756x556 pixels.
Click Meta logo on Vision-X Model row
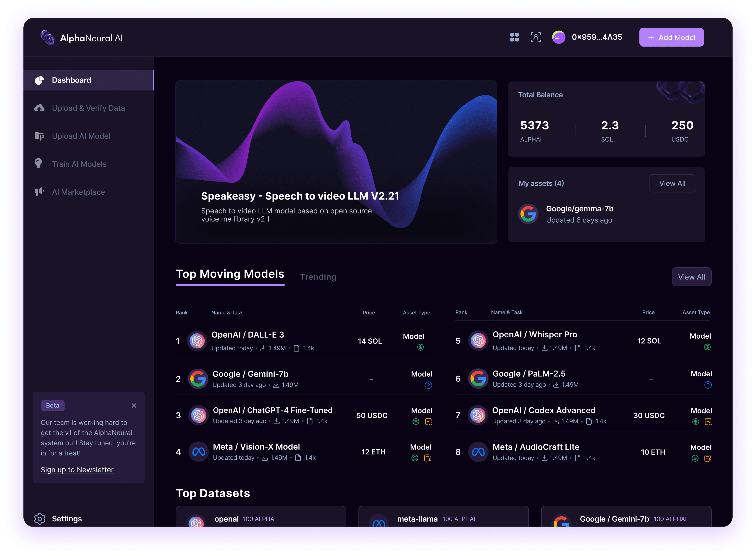(x=198, y=452)
